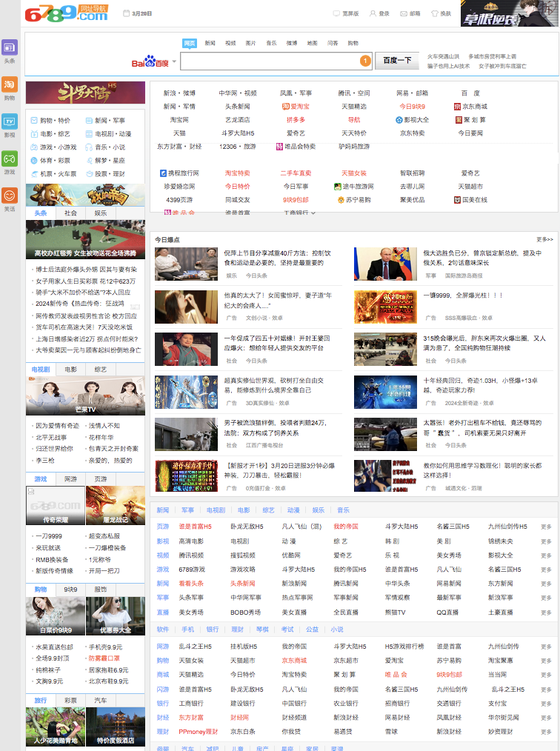Expand 更多 in the 直播 row
Image resolution: width=560 pixels, height=751 pixels.
pos(546,612)
